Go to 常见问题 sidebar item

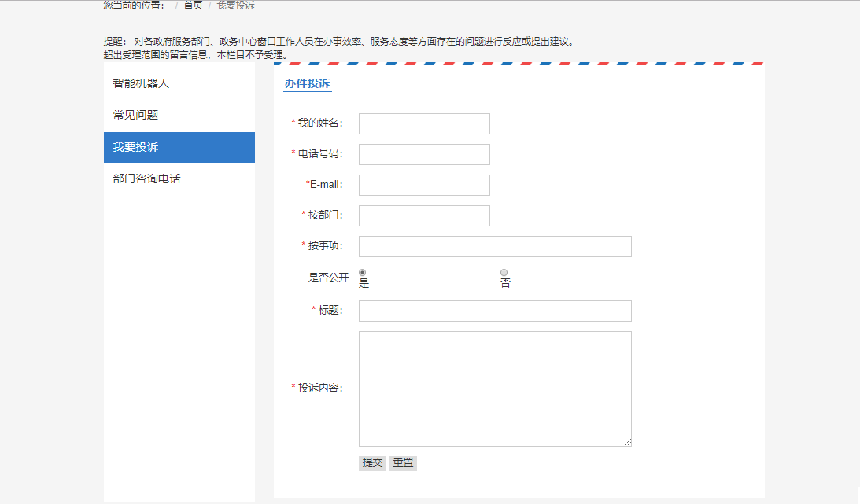(x=135, y=115)
